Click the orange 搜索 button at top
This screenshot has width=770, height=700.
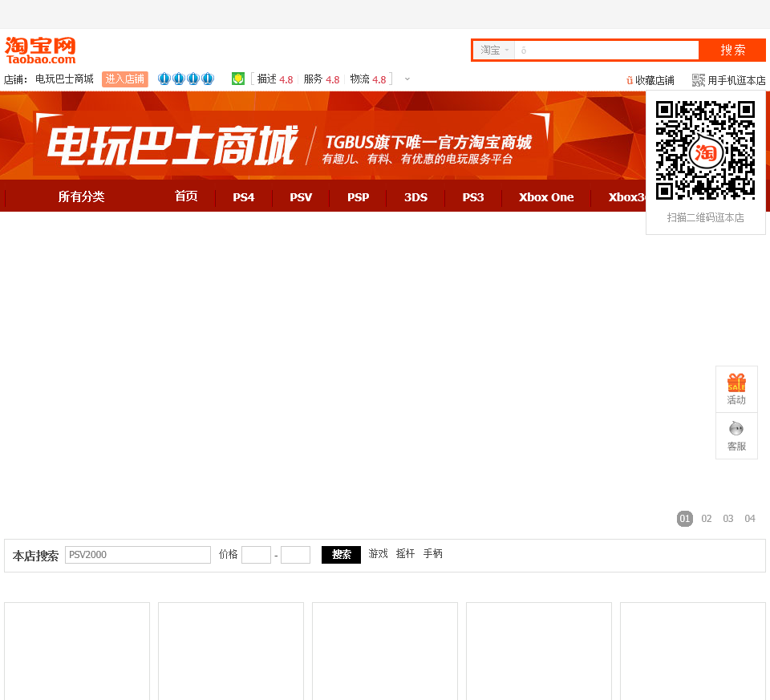732,50
